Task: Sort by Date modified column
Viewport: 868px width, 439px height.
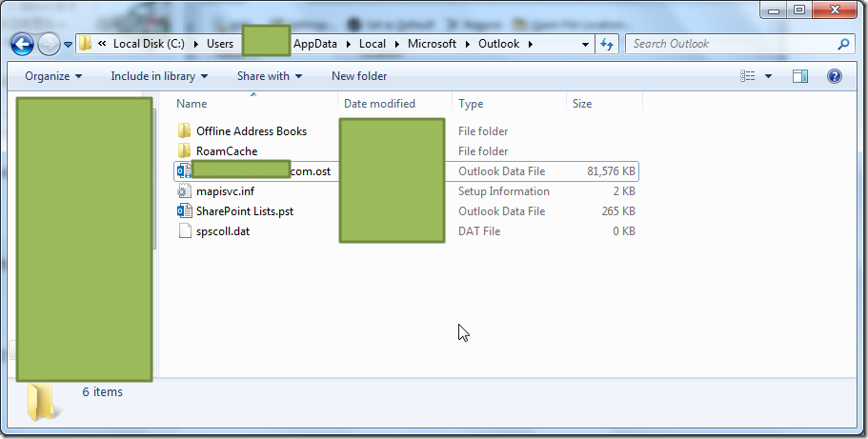Action: [379, 104]
